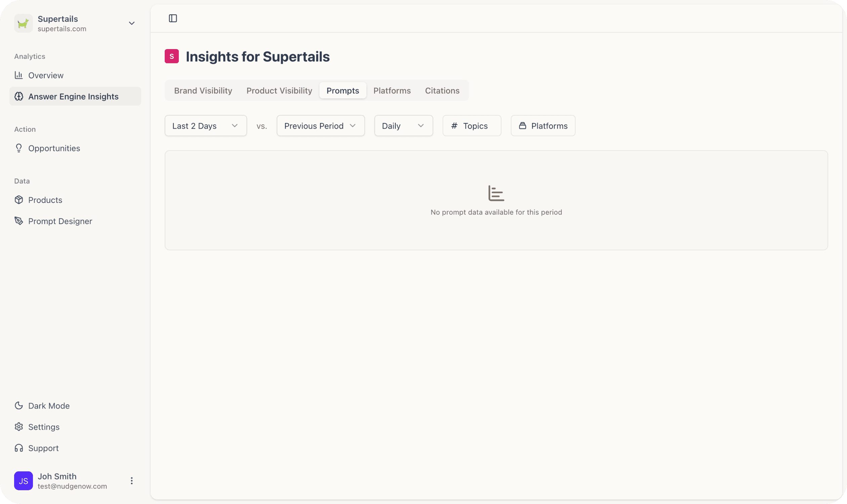Expand the Previous Period dropdown
The width and height of the screenshot is (847, 504).
320,126
